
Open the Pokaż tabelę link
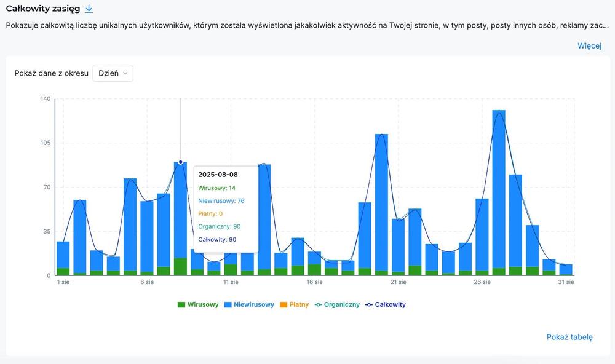pos(569,337)
